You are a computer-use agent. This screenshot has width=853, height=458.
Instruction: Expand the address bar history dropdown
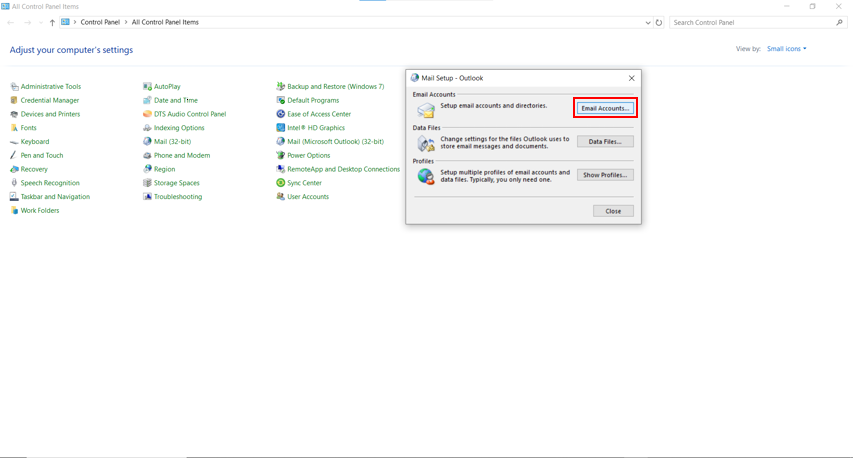click(x=648, y=23)
